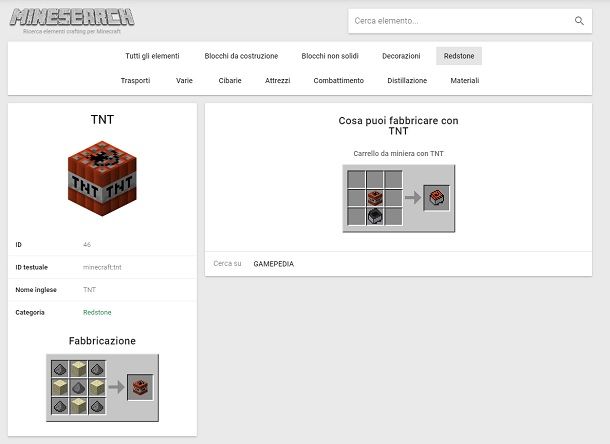Select the Distillazione category
Viewport: 610px width, 444px height.
coord(407,81)
